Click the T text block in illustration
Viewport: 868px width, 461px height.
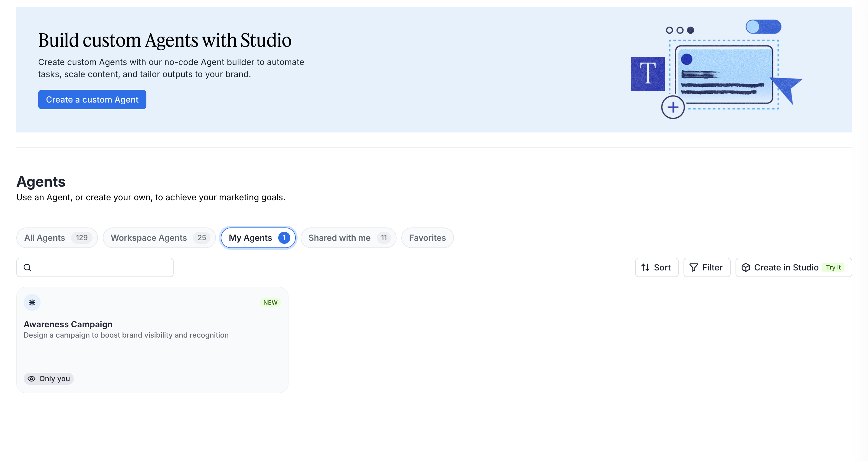tap(648, 74)
